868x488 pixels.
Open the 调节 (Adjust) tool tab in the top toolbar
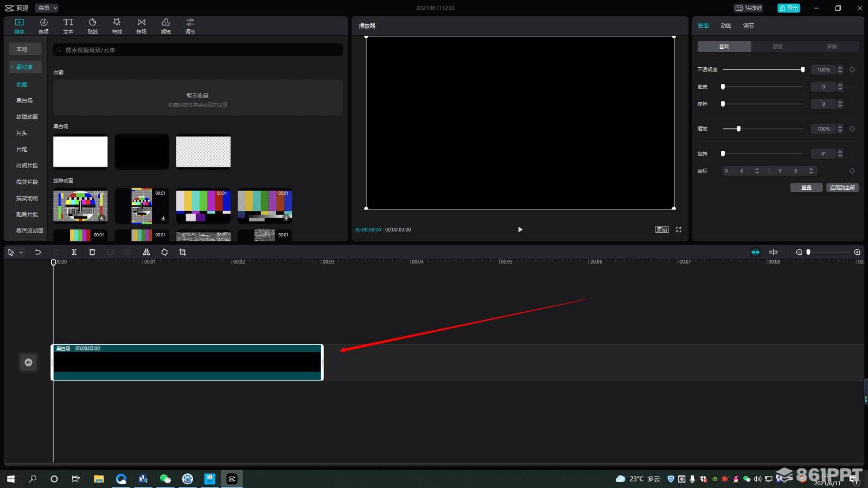click(190, 25)
